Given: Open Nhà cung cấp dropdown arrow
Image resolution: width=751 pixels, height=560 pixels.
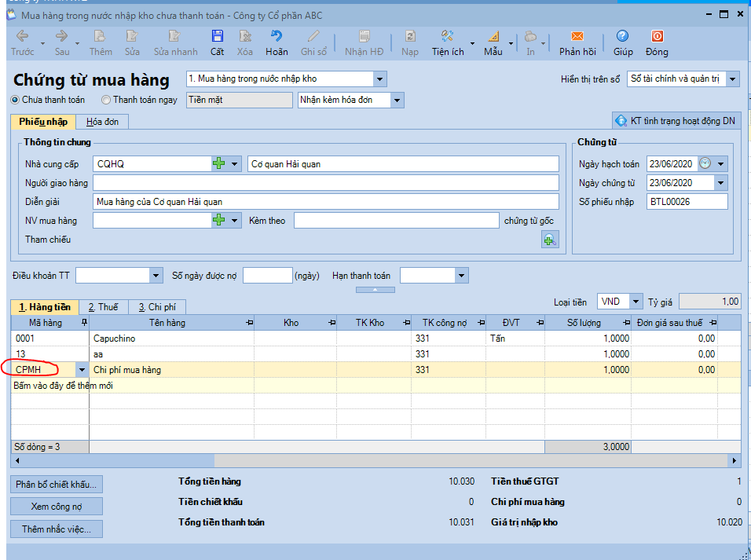Looking at the screenshot, I should [235, 164].
